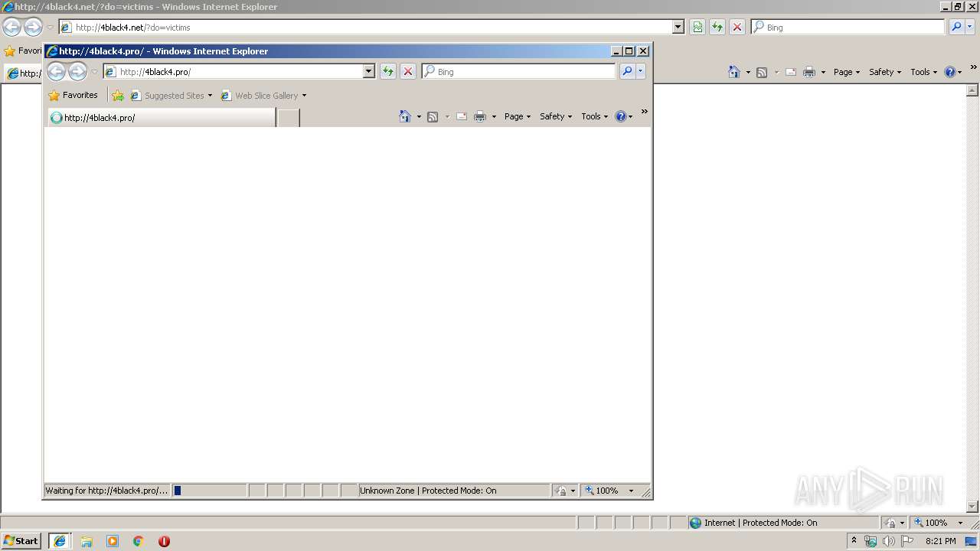Screen dimensions: 980x551
Task: Open zoom level dropdown in background window
Action: [960, 523]
